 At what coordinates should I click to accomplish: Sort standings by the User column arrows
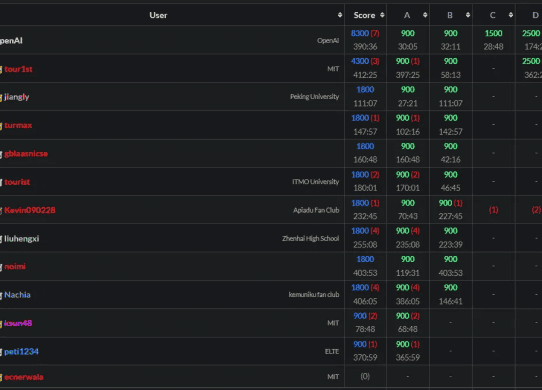pos(340,15)
